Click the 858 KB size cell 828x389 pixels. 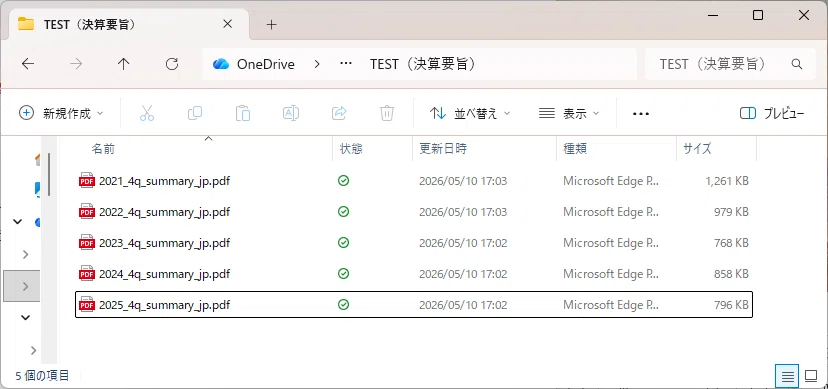click(731, 274)
